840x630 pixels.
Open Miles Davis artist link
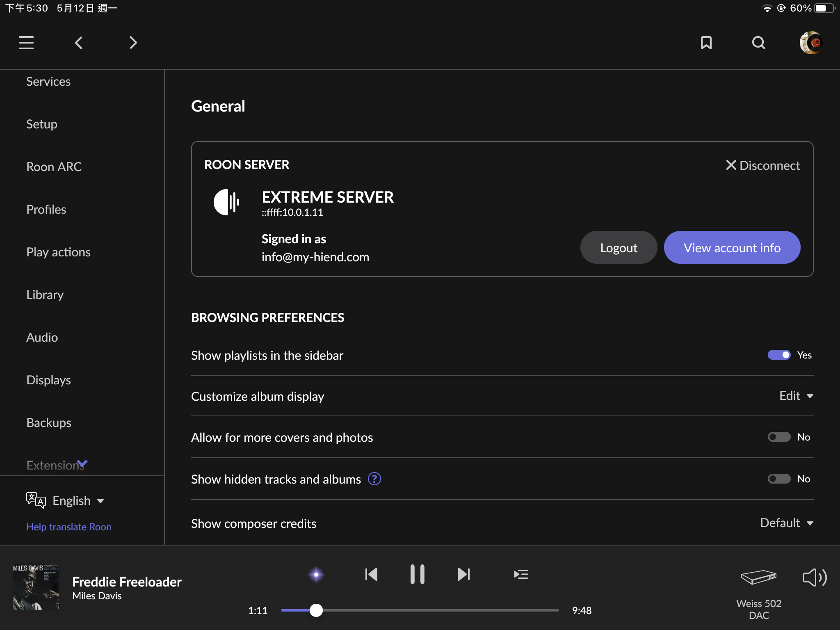coord(97,596)
